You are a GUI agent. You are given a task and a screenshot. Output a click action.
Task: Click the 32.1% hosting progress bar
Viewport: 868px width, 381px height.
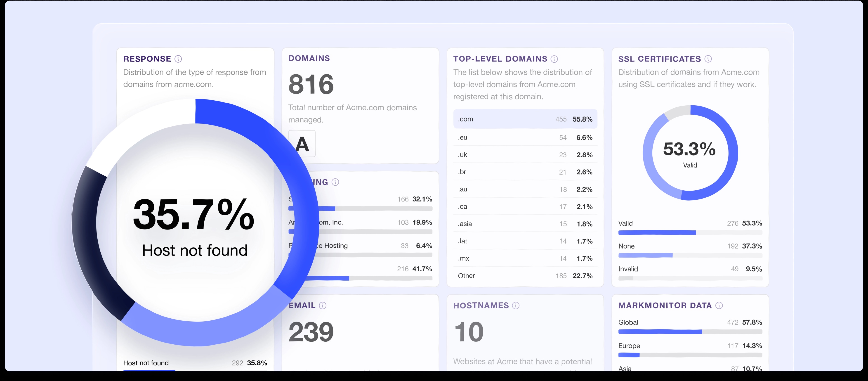pos(361,209)
